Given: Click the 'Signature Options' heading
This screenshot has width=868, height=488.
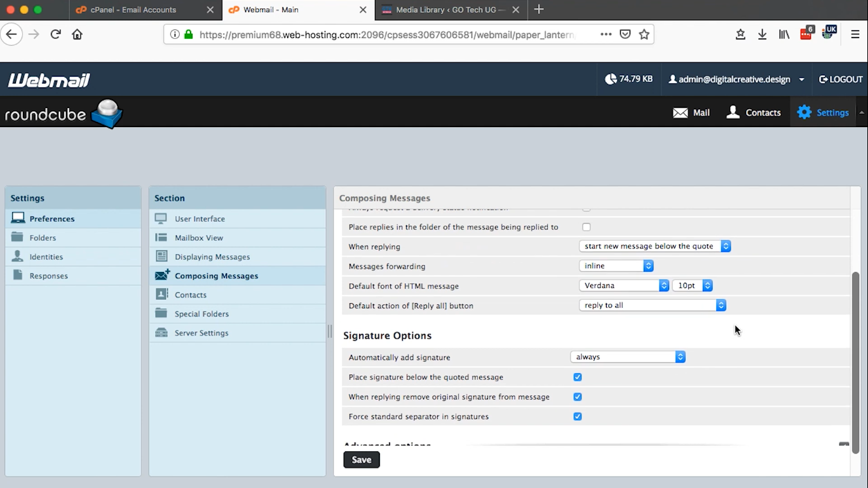Looking at the screenshot, I should click(x=387, y=335).
